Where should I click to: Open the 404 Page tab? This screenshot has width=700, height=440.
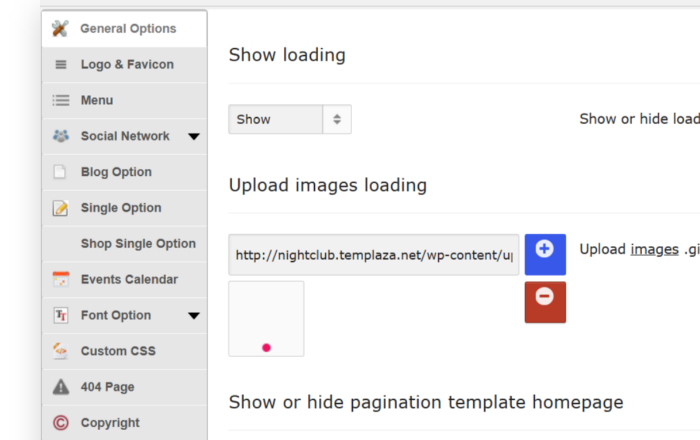(x=124, y=387)
